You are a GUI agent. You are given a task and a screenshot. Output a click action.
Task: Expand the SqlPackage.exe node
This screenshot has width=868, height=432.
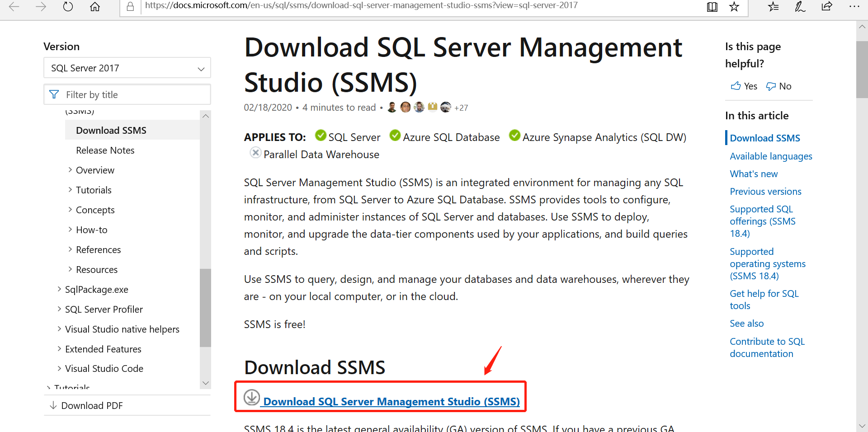click(x=59, y=289)
